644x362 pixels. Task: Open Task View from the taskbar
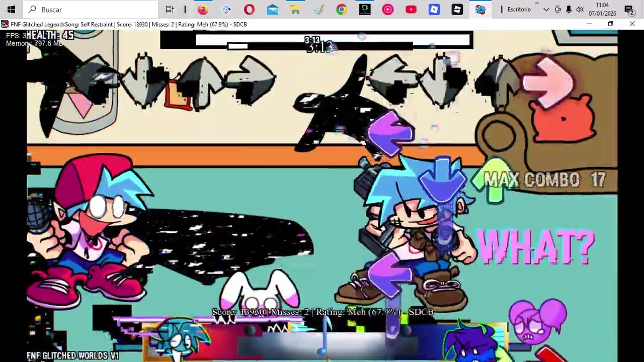point(170,9)
